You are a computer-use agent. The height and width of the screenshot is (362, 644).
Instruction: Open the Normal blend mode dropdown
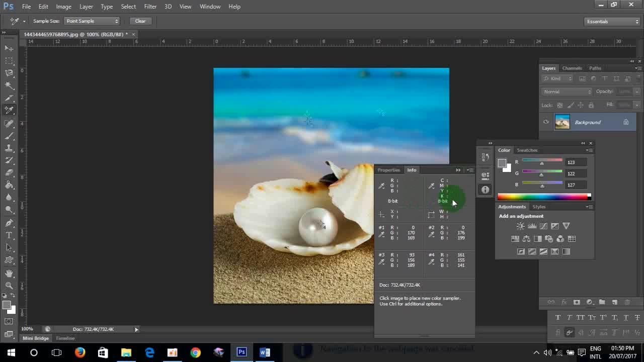coord(567,92)
